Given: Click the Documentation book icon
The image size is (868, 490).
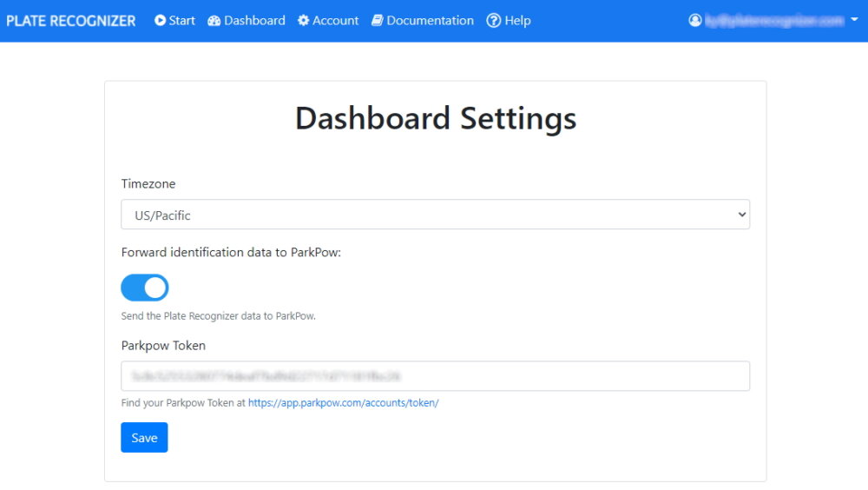Looking at the screenshot, I should (377, 21).
